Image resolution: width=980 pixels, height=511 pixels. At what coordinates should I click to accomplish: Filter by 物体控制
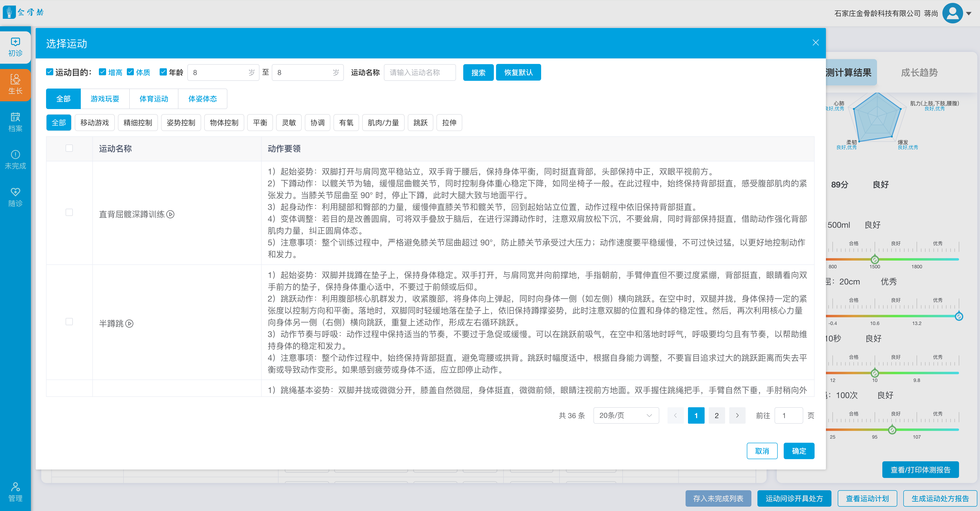coord(224,123)
